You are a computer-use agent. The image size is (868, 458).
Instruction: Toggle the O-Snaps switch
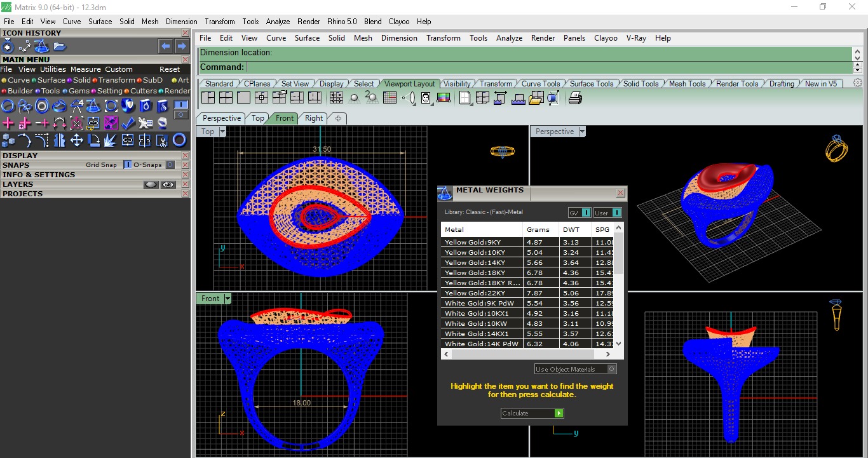click(x=170, y=165)
